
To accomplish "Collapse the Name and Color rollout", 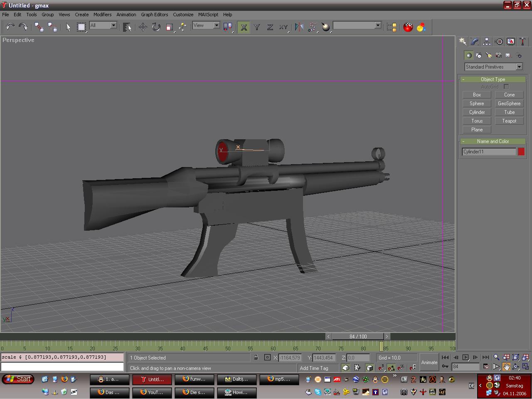I will [493, 141].
